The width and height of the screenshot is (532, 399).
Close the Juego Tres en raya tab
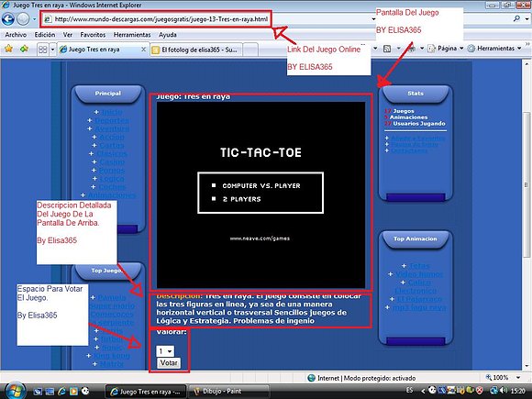tap(143, 50)
